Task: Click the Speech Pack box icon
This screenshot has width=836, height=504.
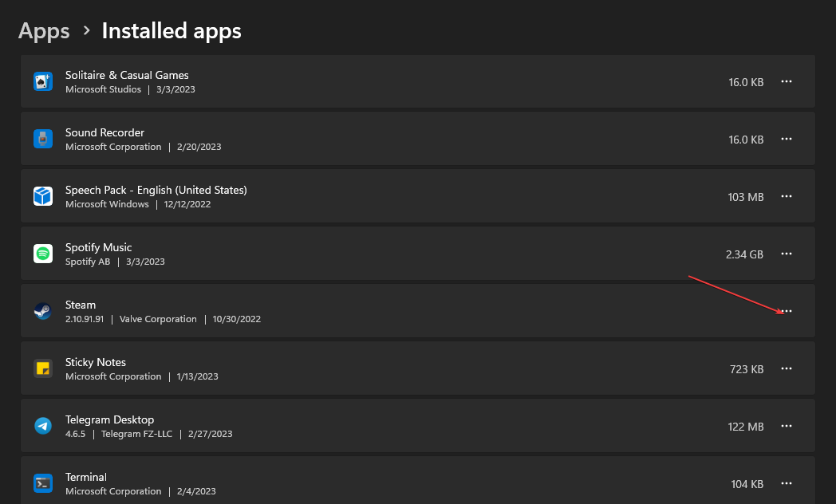Action: (42, 196)
